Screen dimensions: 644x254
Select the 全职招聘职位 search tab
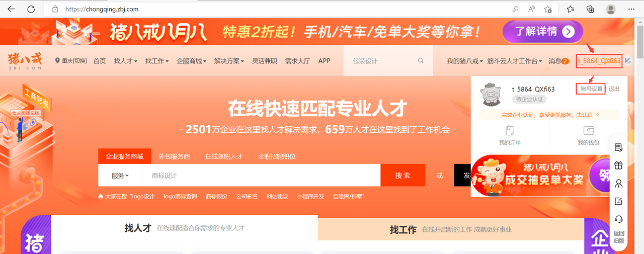[x=277, y=156]
